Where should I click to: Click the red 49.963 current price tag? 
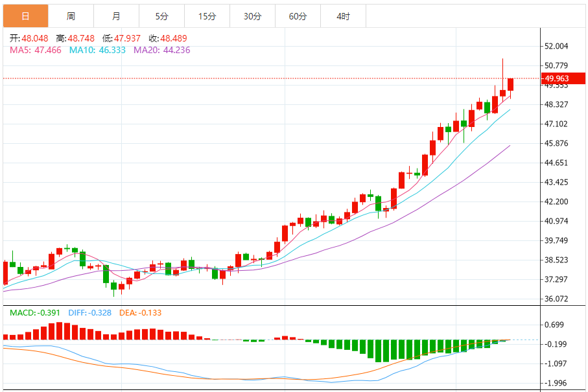point(563,78)
